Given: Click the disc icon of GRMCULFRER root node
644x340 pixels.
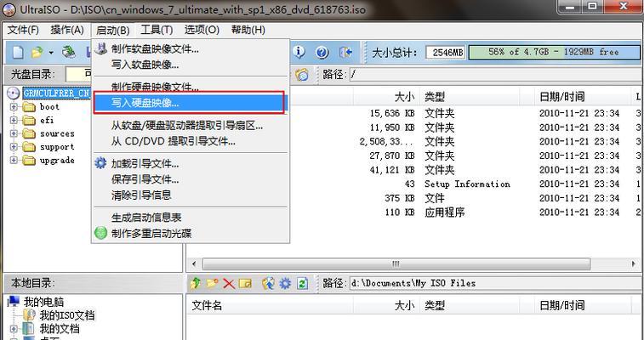Looking at the screenshot, I should click(x=14, y=93).
